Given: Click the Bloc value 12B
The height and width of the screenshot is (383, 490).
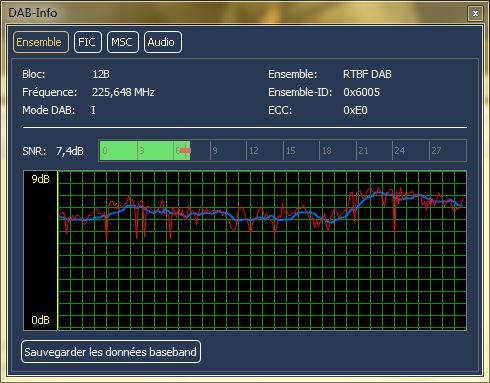Looking at the screenshot, I should pyautogui.click(x=101, y=74).
